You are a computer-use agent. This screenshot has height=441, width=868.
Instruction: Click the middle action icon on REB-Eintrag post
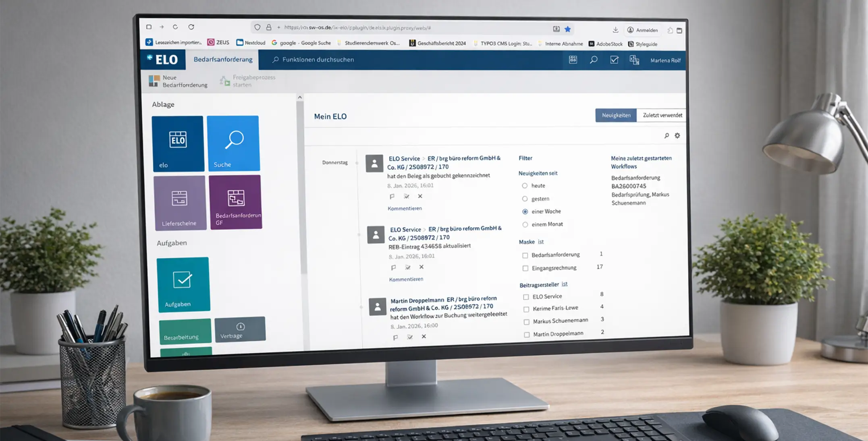408,267
